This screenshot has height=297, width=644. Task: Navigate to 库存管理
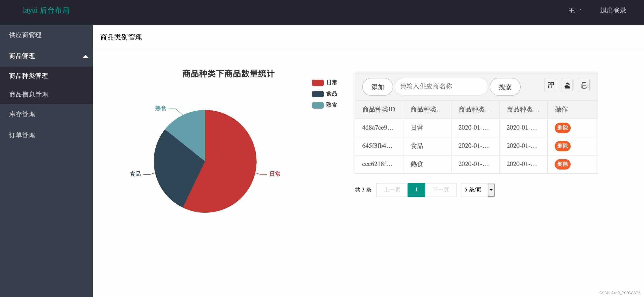(22, 114)
